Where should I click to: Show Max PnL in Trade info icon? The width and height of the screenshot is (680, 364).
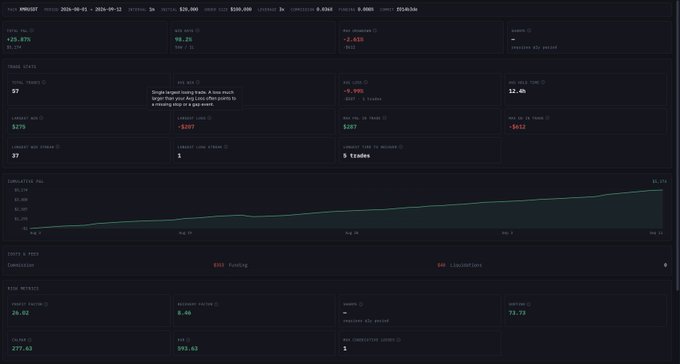[384, 118]
